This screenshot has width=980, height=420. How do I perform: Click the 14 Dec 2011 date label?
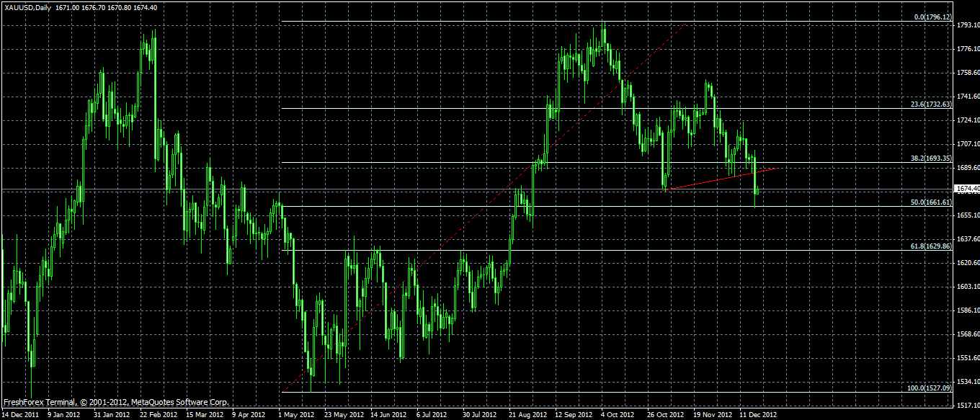click(20, 415)
